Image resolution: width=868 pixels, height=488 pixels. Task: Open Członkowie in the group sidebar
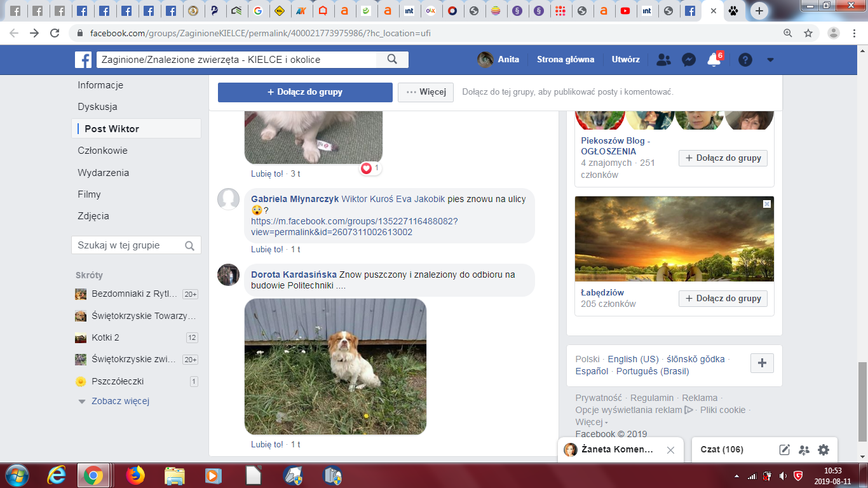(x=102, y=151)
